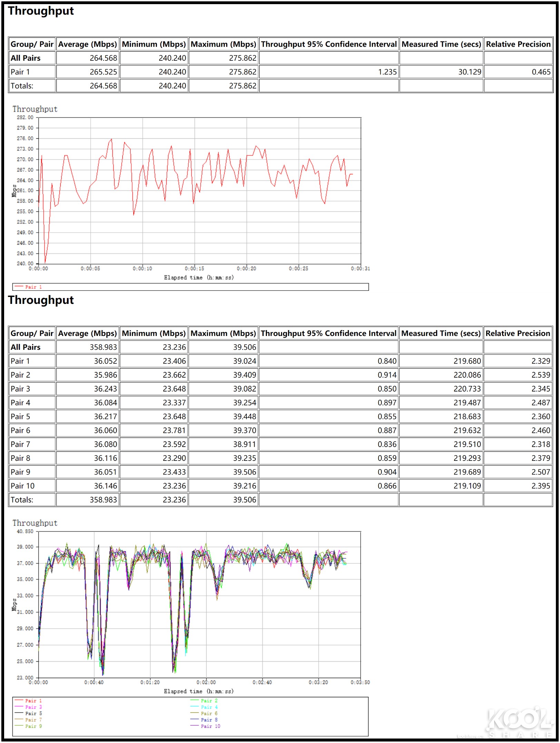Click the Mbps axis label on the first chart
Viewport: 560px width, 743px height.
pyautogui.click(x=14, y=191)
